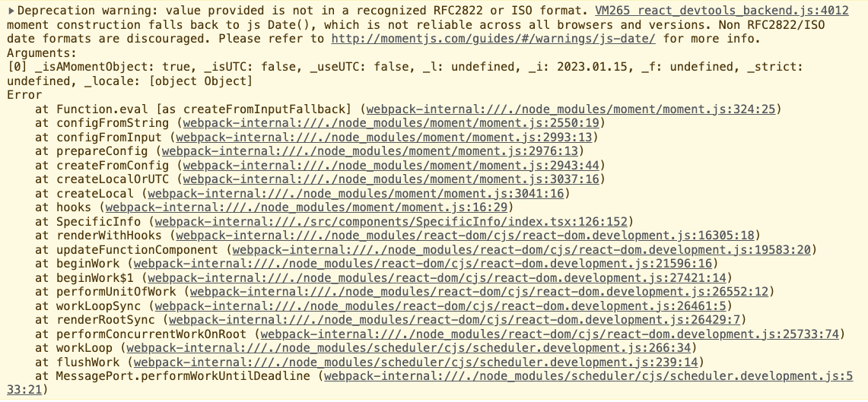This screenshot has height=402, width=868.
Task: Open moment.js:2550:19 configFromString link
Action: coord(391,123)
